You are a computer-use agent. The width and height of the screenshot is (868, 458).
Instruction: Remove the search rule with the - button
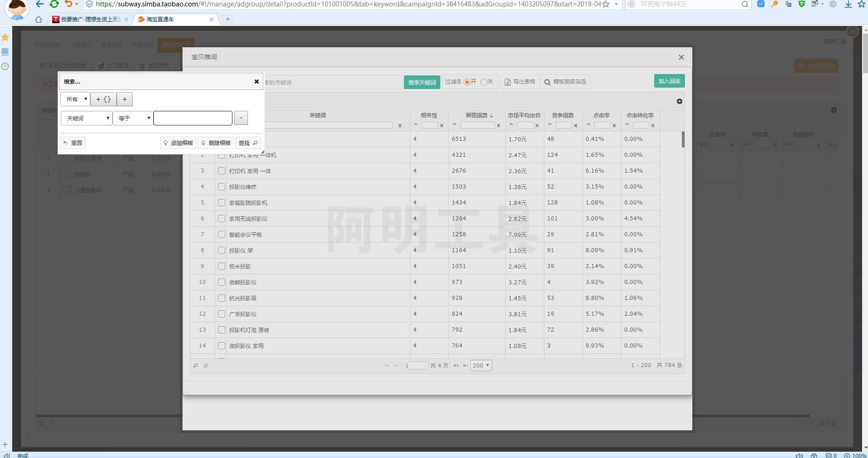point(241,118)
